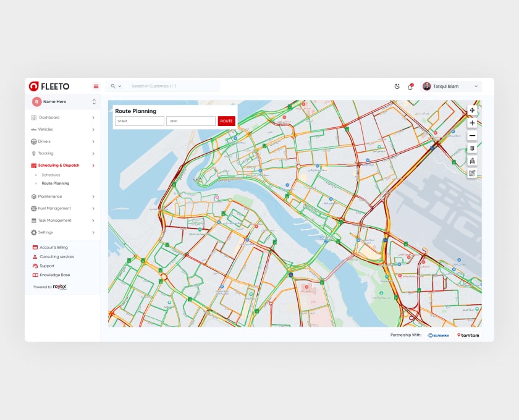Zoom in on the map
This screenshot has width=519, height=420.
point(472,123)
